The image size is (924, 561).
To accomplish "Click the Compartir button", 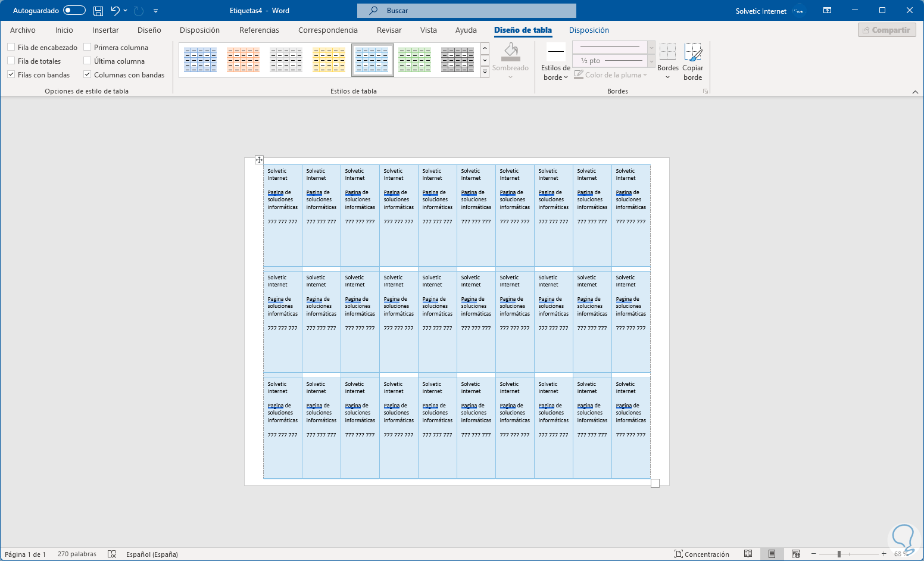I will [x=886, y=30].
